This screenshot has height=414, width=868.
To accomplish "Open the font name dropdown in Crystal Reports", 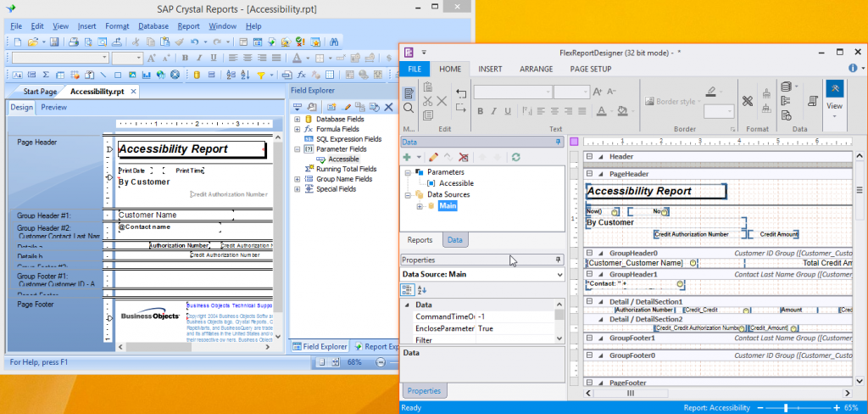I will 105,58.
